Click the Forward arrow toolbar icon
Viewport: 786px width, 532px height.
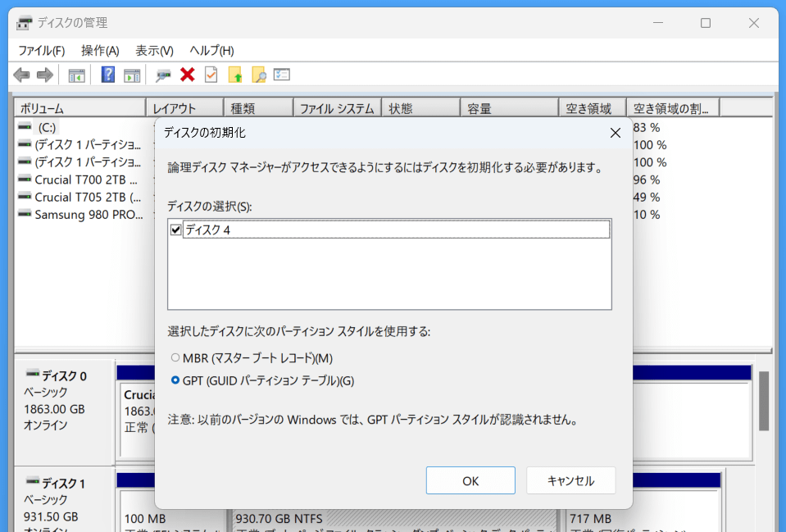point(45,75)
